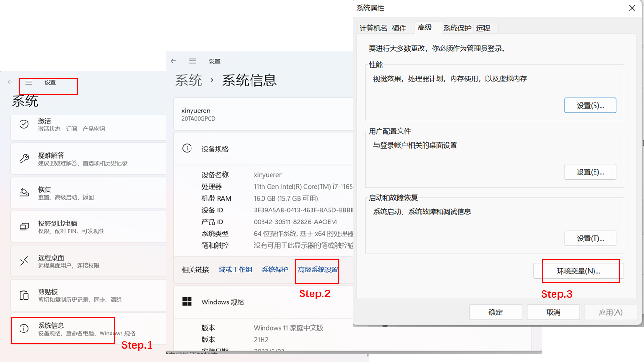This screenshot has height=362, width=644.
Task: Open the 高级系统设置 link
Action: pos(317,269)
